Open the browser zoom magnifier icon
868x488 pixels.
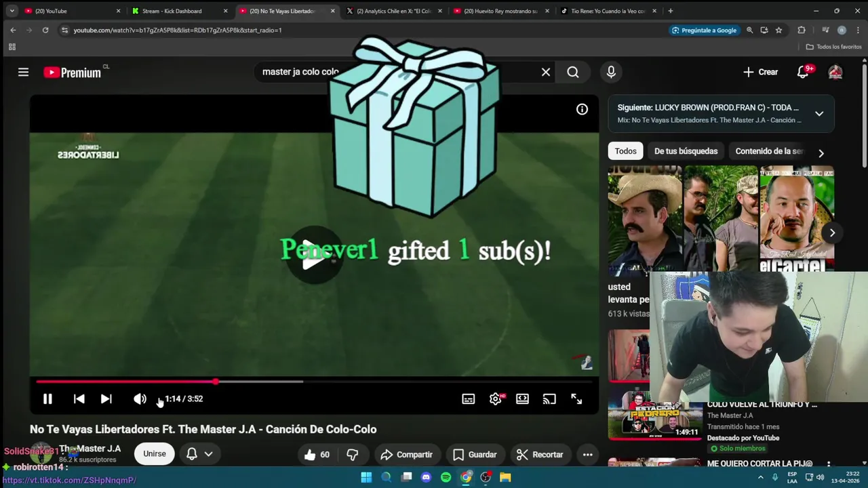(749, 30)
